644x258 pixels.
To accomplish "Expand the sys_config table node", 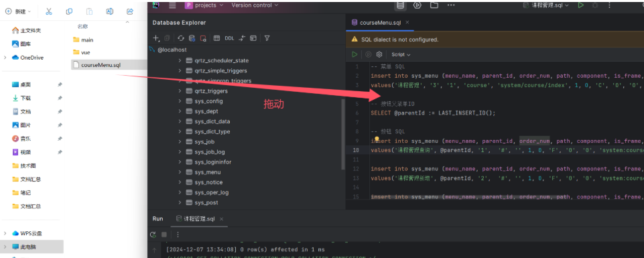I will point(180,101).
